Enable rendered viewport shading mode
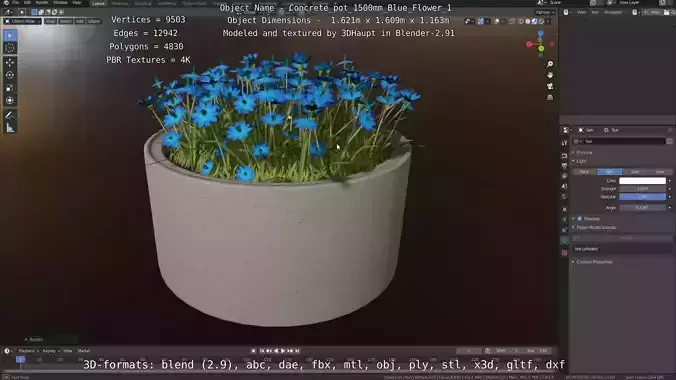The height and width of the screenshot is (380, 676). pos(541,21)
